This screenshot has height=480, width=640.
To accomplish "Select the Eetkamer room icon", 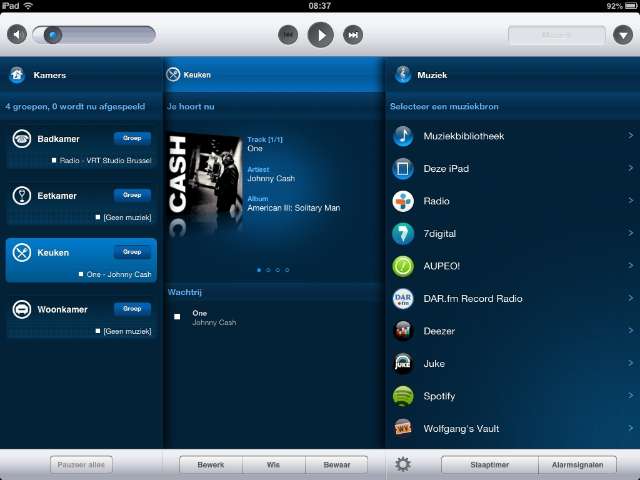I will (x=22, y=196).
